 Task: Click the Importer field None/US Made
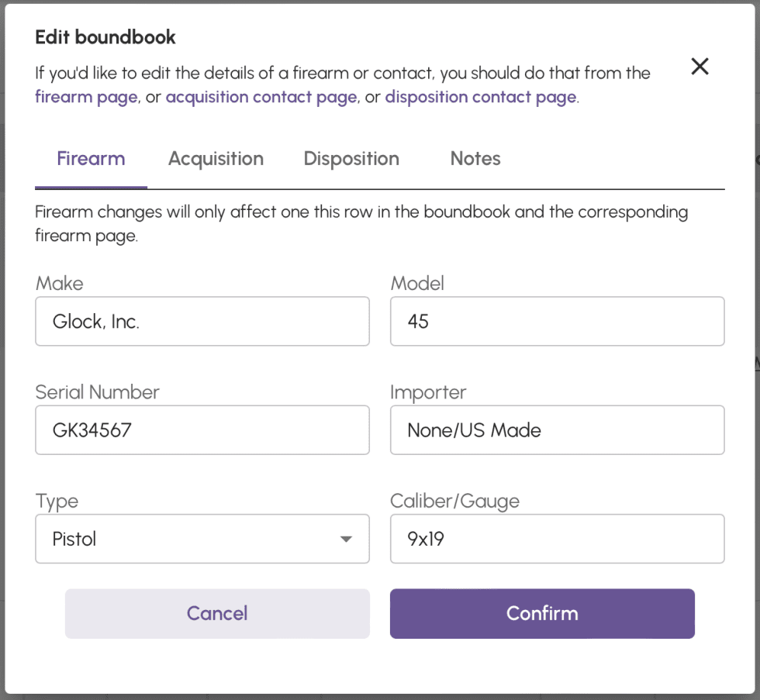(557, 429)
